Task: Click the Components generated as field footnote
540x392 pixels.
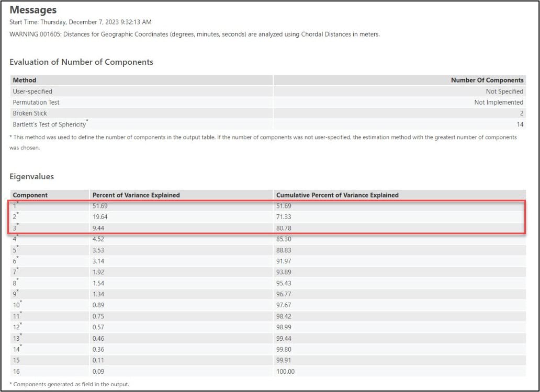Action: pyautogui.click(x=69, y=384)
